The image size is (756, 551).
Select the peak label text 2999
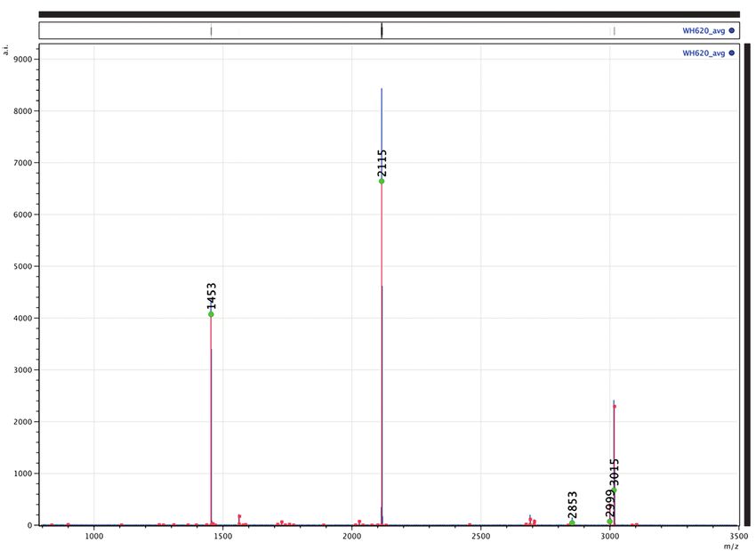point(608,504)
